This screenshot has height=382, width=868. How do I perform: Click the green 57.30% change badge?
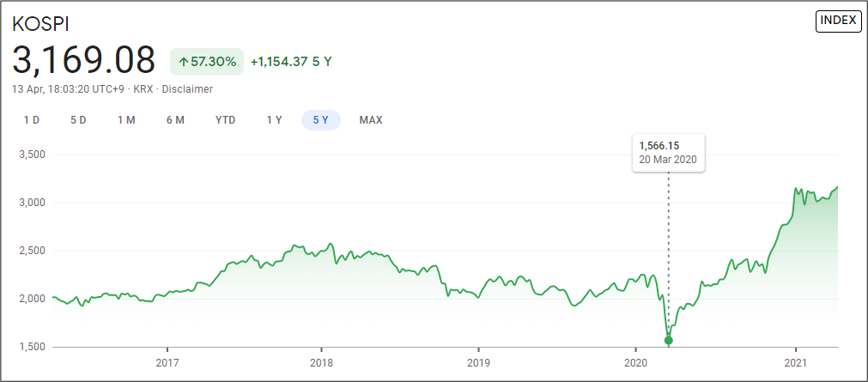click(206, 62)
